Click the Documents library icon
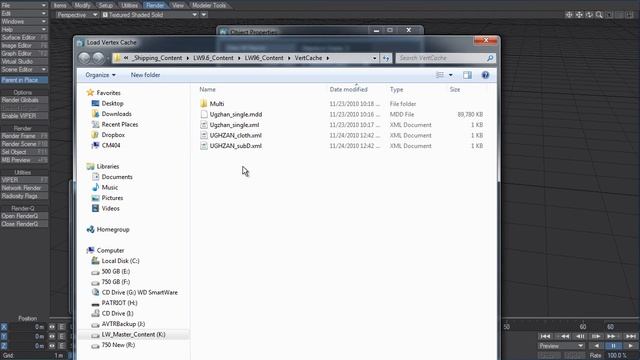 pos(95,177)
